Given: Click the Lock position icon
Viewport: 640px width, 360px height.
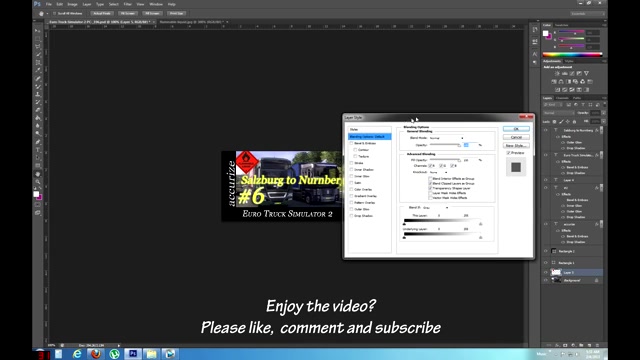Looking at the screenshot, I should click(567, 122).
